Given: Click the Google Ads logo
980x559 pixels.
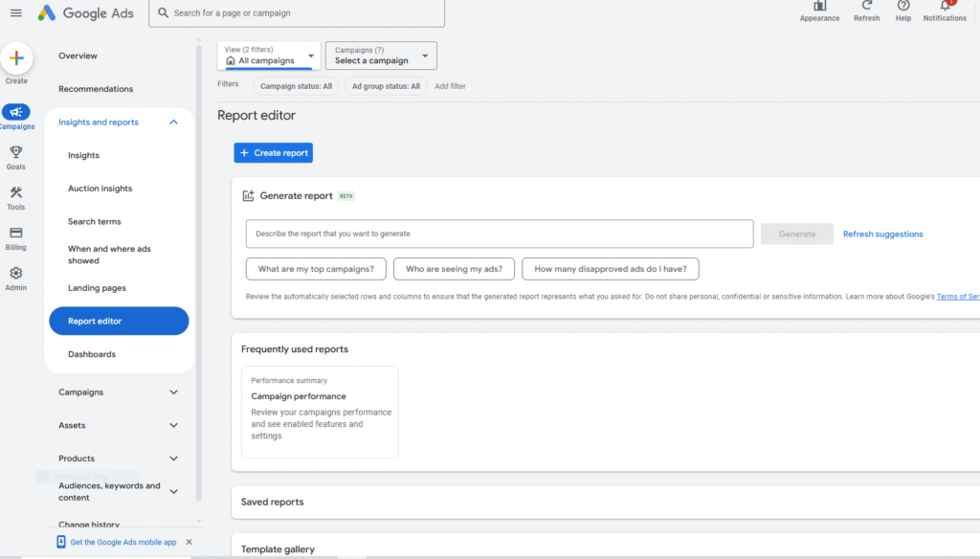Looking at the screenshot, I should pyautogui.click(x=85, y=13).
